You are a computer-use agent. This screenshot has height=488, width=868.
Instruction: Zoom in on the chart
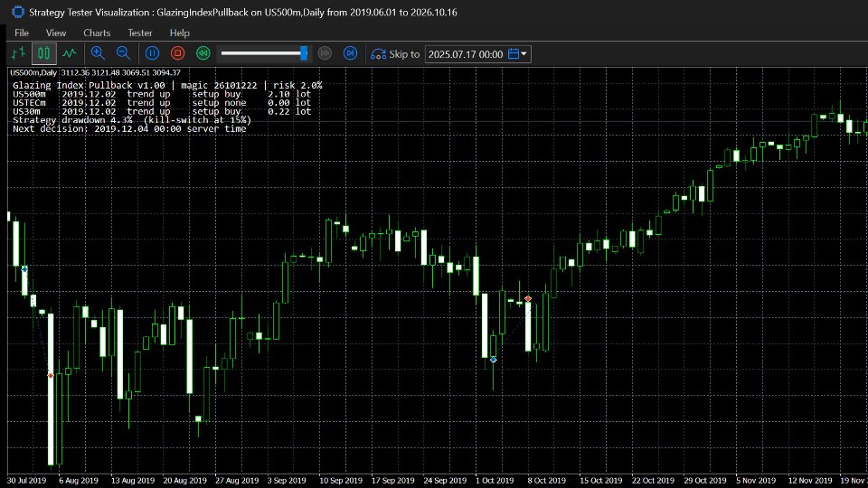pyautogui.click(x=98, y=53)
